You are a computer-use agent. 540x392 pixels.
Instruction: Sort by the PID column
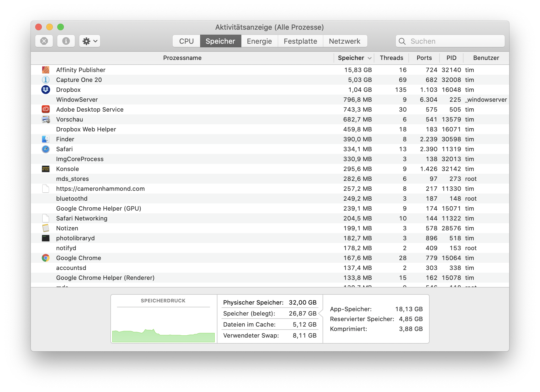pyautogui.click(x=451, y=58)
